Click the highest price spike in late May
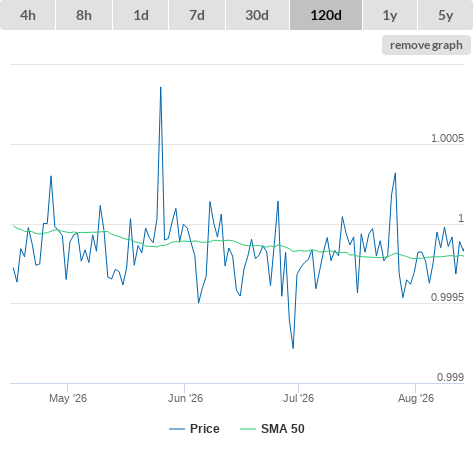Image resolution: width=474 pixels, height=455 pixels. coord(161,88)
